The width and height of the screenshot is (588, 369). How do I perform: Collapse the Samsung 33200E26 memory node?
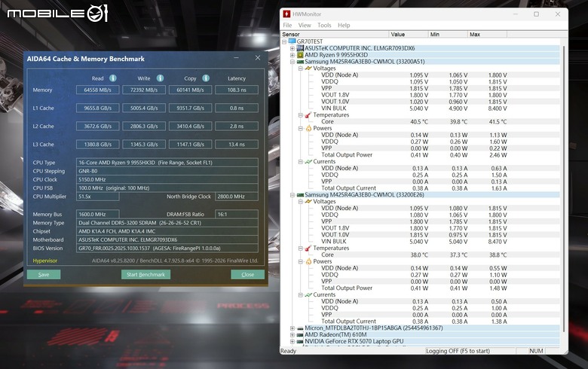pos(292,195)
